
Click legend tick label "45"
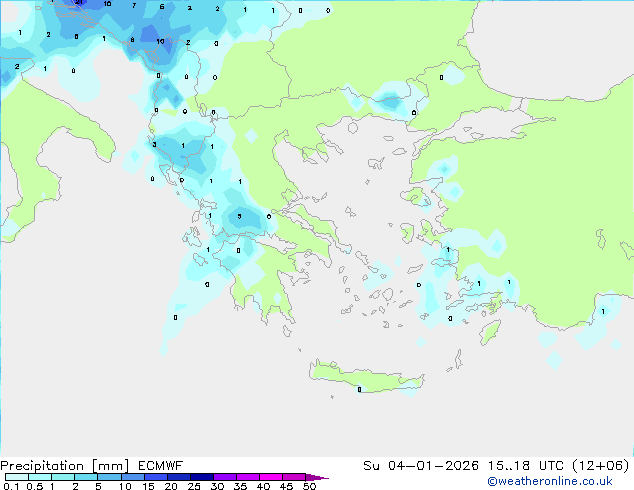pos(286,486)
